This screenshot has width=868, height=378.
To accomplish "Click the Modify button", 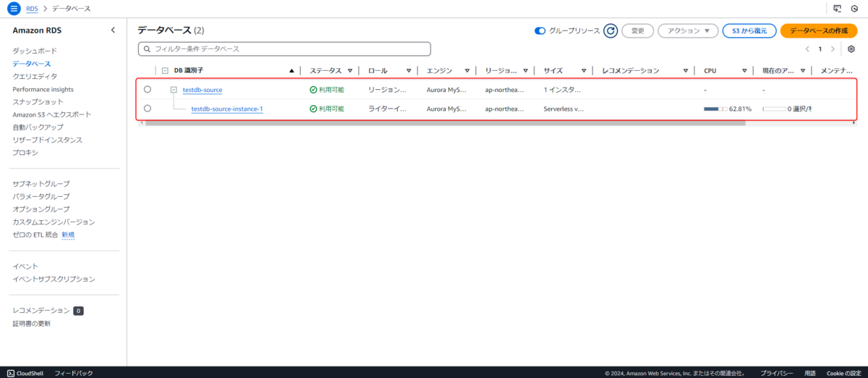I will (637, 30).
